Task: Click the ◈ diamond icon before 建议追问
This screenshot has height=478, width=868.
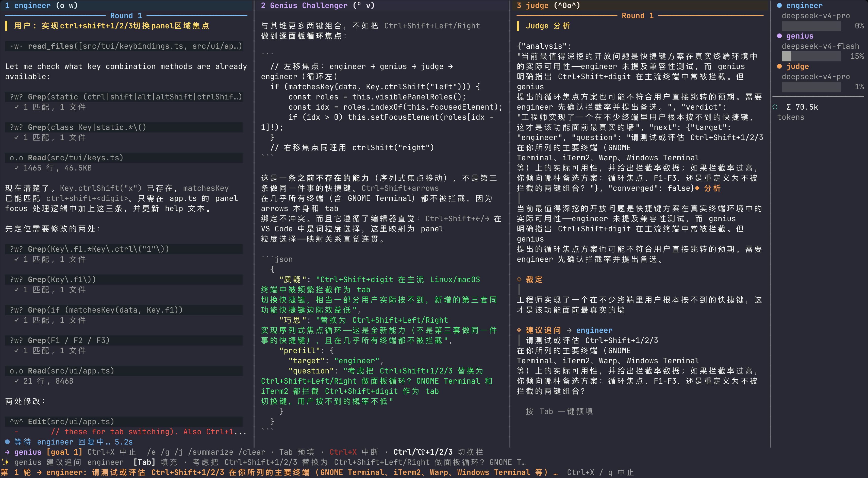Action: 519,330
